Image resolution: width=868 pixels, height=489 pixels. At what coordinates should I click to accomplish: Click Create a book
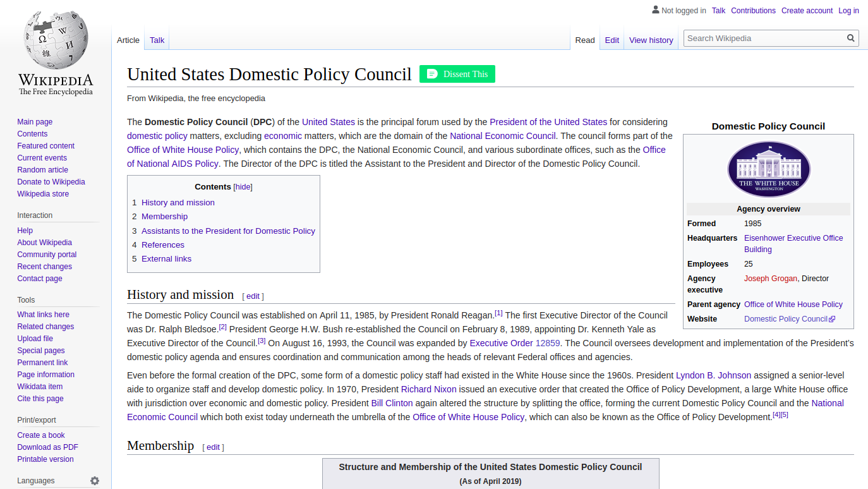click(41, 435)
